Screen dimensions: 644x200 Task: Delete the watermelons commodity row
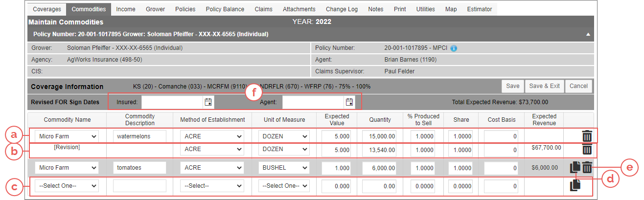click(587, 136)
